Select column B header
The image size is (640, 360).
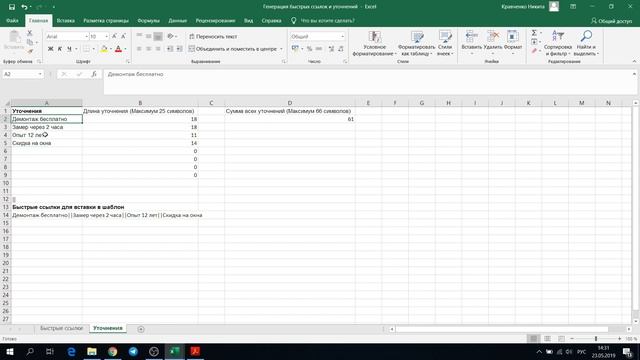(140, 103)
